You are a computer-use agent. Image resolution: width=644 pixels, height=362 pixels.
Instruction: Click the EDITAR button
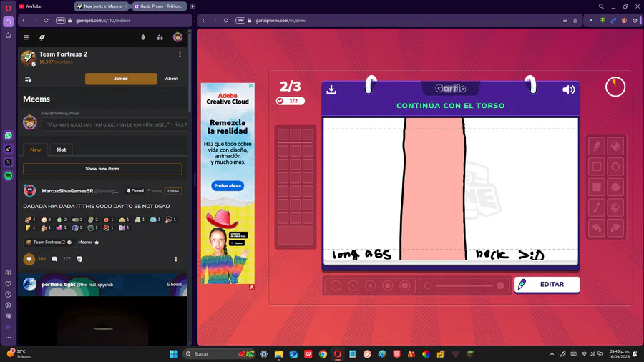[x=547, y=285]
